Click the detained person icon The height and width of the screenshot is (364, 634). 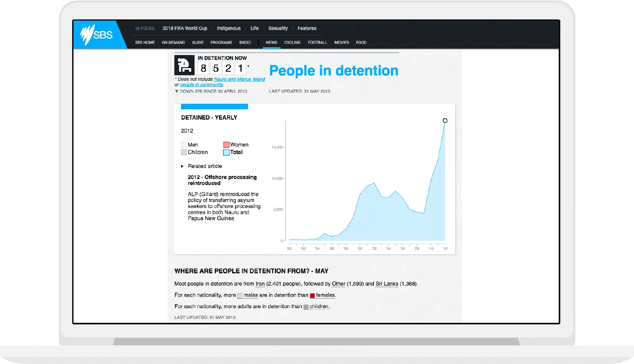184,65
